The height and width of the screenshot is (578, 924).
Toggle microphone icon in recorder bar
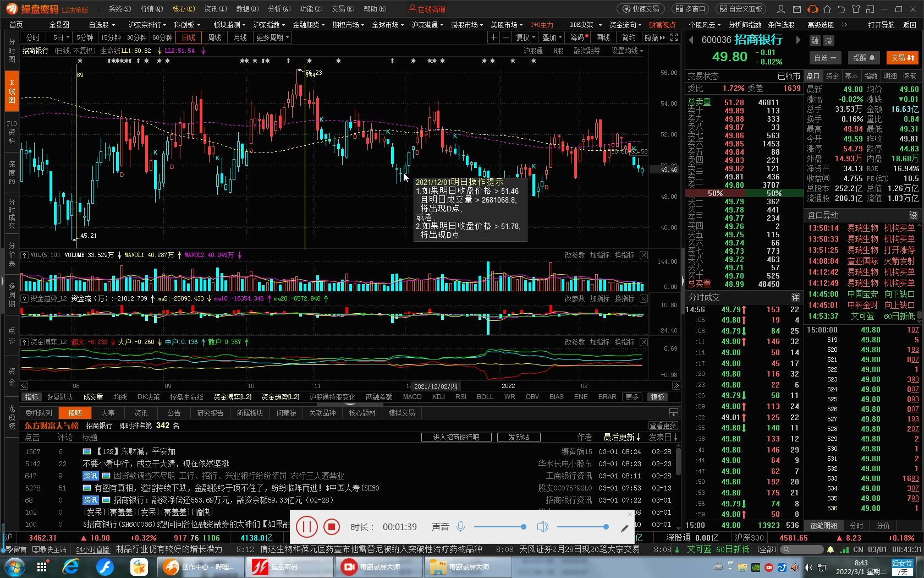click(x=461, y=527)
